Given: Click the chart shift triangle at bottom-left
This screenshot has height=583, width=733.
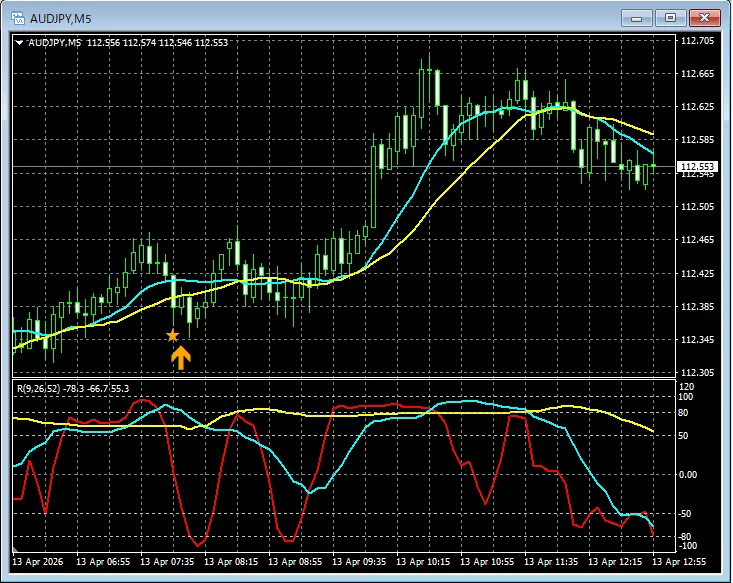Looking at the screenshot, I should click(x=15, y=550).
